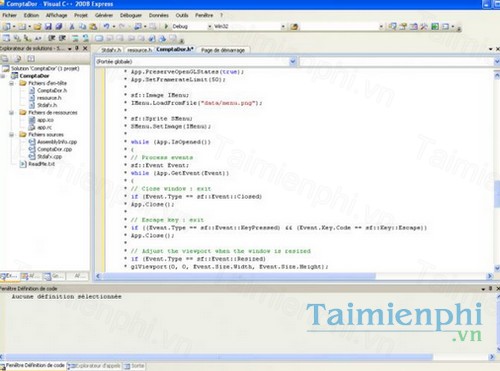Open the Undo history dropdown arrow

114,26
